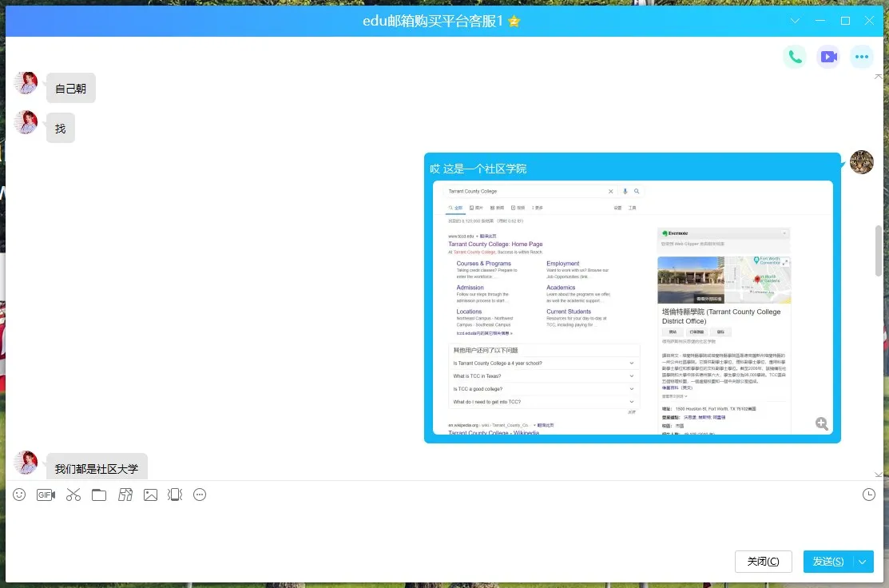Click the '我们都是社区大学' message bubble
The height and width of the screenshot is (588, 889).
tap(97, 467)
